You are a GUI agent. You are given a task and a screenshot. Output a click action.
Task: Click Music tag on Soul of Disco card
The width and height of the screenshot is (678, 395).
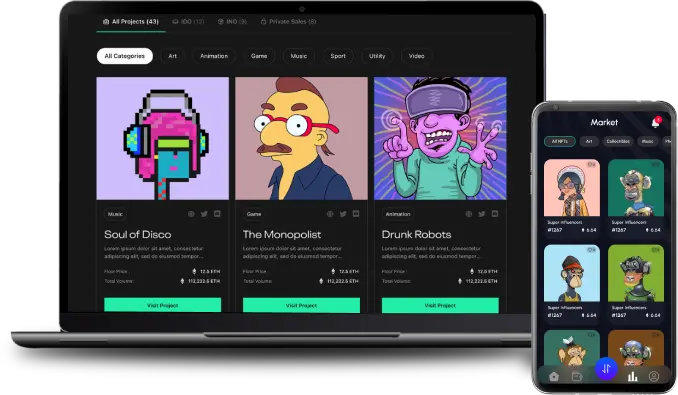point(115,214)
